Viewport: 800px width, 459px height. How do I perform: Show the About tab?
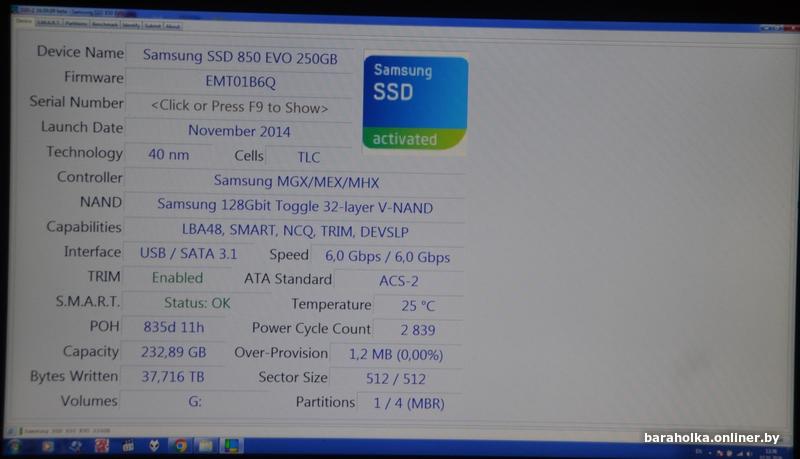[x=173, y=26]
